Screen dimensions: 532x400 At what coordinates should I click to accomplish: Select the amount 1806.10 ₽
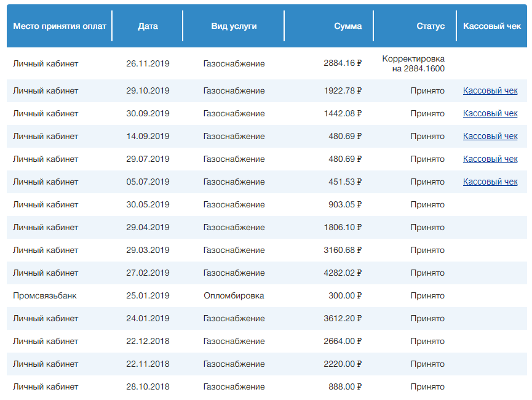click(343, 227)
